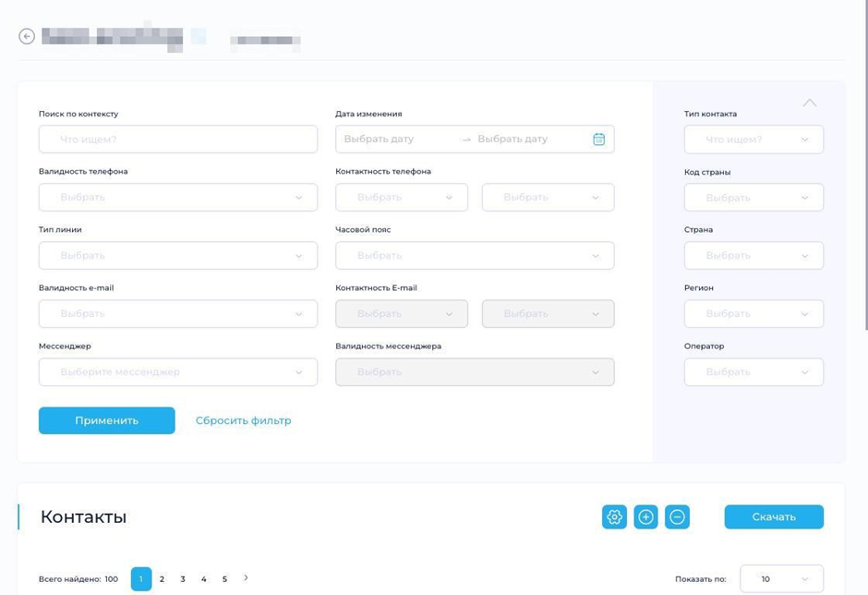868x595 pixels.
Task: Click the plus icon to add contact
Action: pos(645,517)
